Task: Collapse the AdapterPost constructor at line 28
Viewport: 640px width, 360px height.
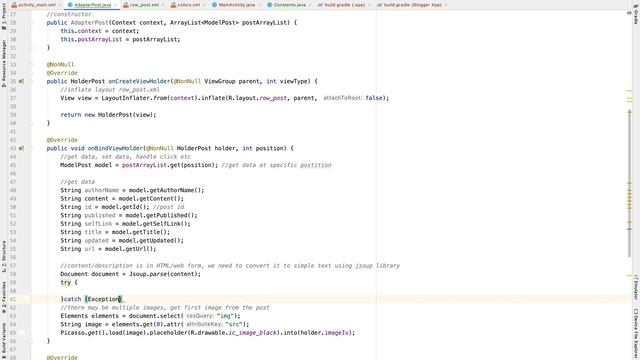Action: (x=31, y=22)
